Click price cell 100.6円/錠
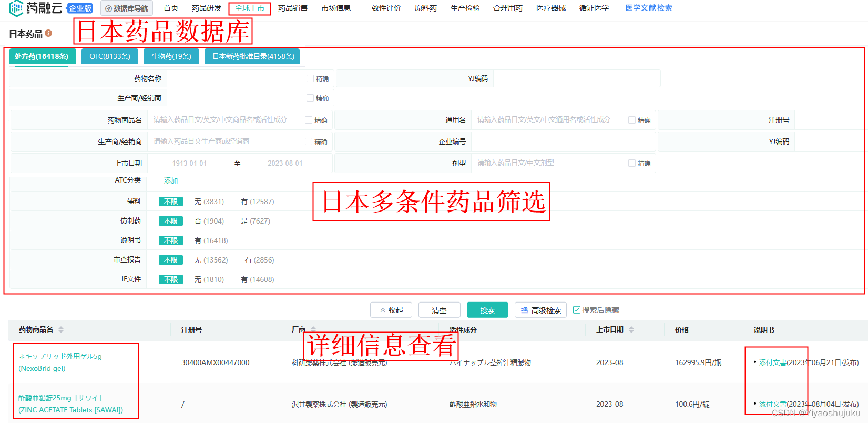The image size is (868, 423). [x=692, y=404]
